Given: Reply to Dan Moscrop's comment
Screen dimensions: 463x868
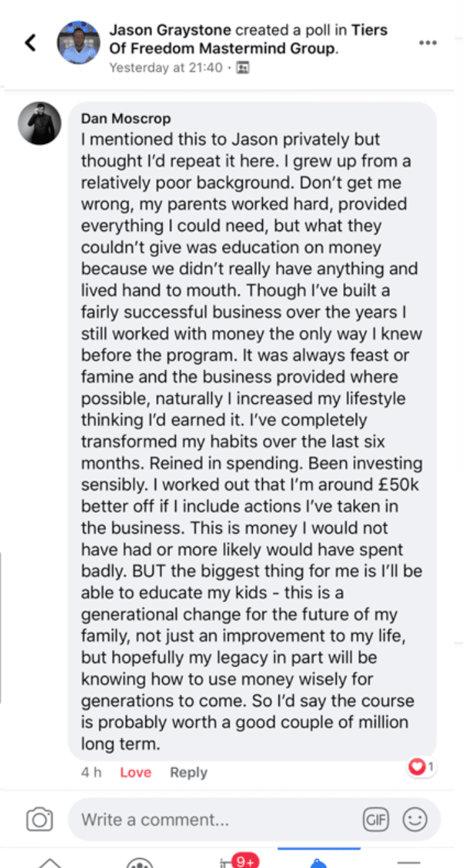Looking at the screenshot, I should pyautogui.click(x=188, y=773).
